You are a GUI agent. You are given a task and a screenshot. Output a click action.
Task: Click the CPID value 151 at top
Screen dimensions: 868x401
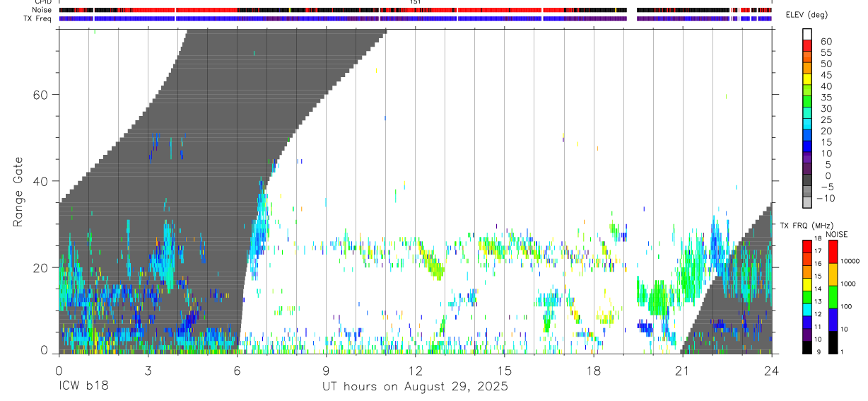click(416, 2)
